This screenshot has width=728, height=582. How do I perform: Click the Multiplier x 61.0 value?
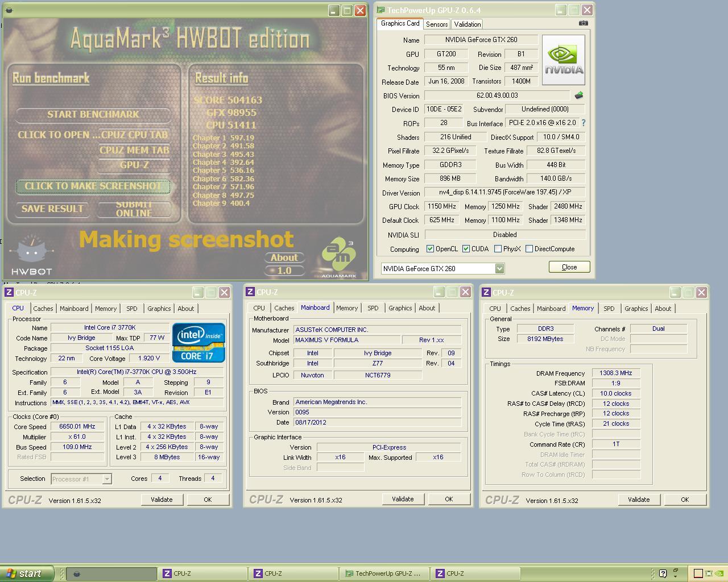(x=78, y=436)
